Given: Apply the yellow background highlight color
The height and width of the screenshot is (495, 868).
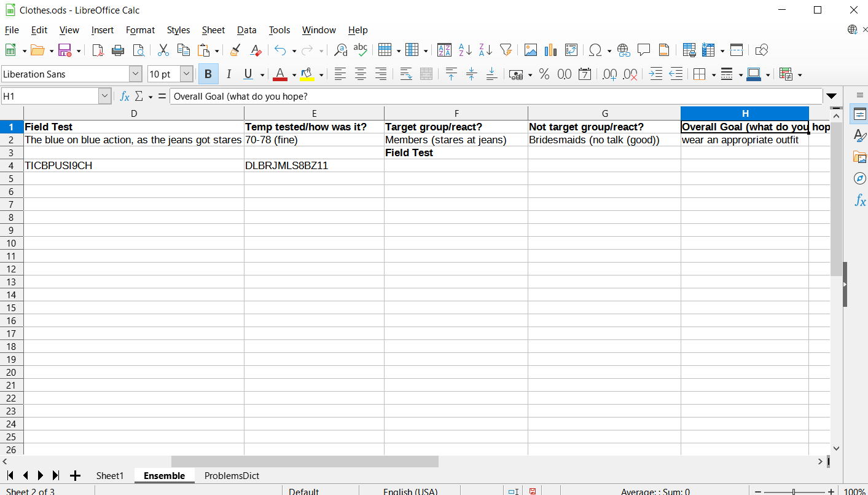Looking at the screenshot, I should [x=307, y=74].
